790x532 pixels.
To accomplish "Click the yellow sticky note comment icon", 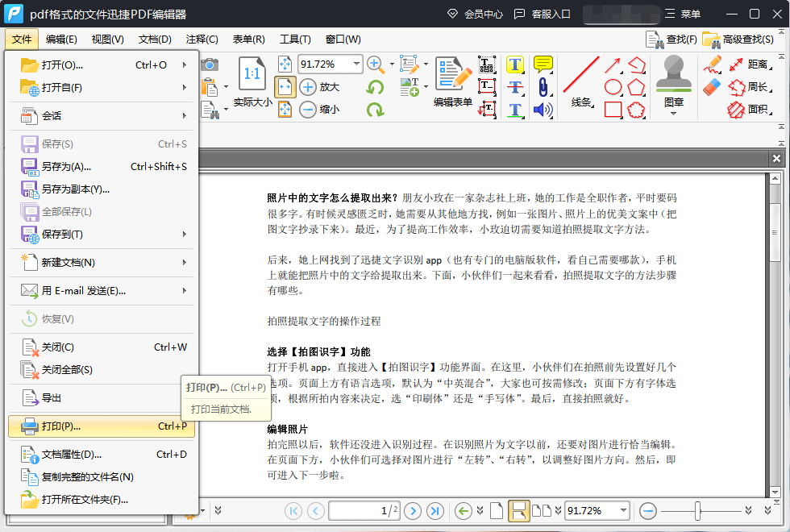I will coord(543,64).
